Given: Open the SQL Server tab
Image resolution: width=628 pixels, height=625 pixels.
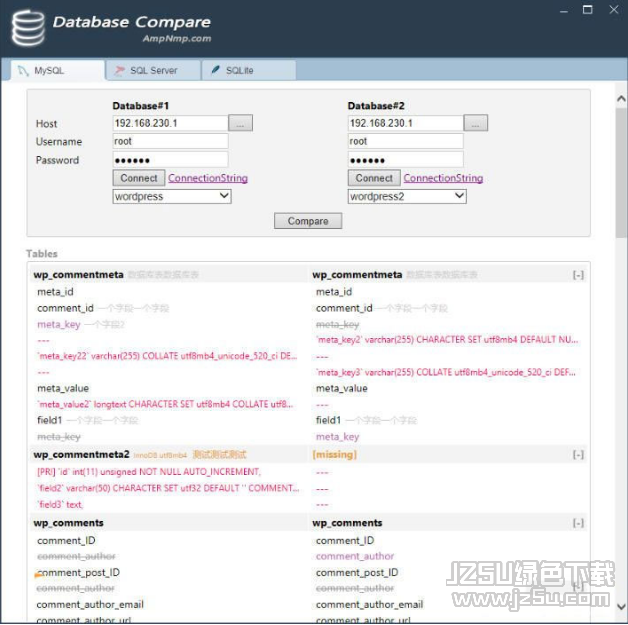Looking at the screenshot, I should click(153, 70).
